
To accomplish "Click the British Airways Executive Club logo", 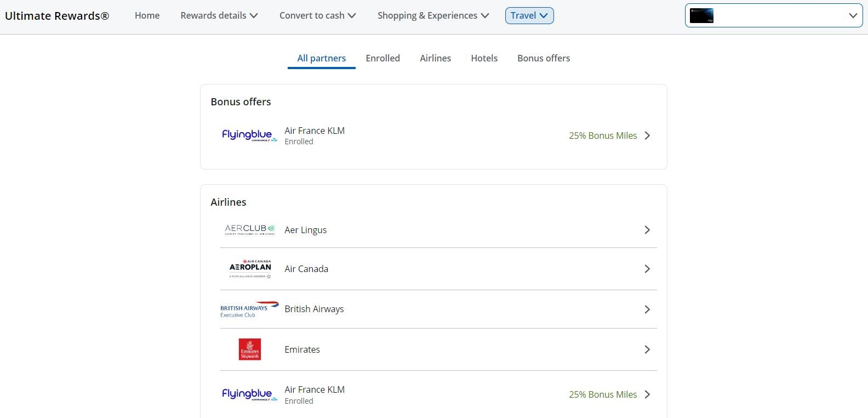I will click(x=249, y=309).
